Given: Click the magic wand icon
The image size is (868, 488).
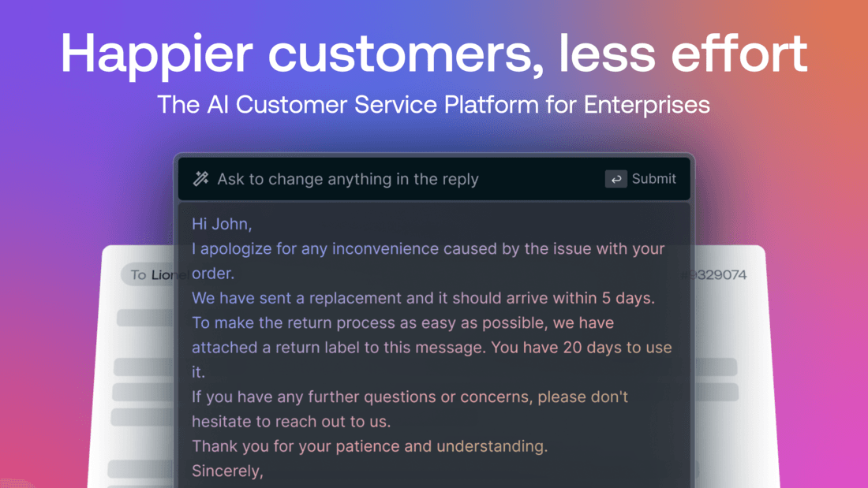Looking at the screenshot, I should 201,179.
